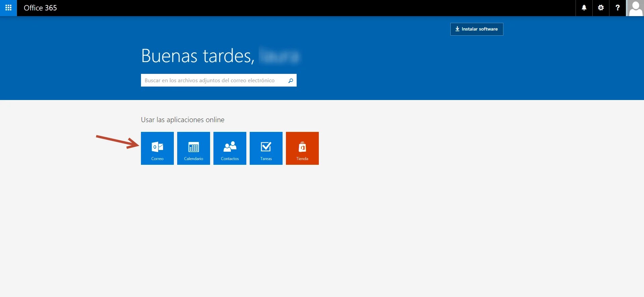
Task: Open the Tareas app tile
Action: point(266,148)
